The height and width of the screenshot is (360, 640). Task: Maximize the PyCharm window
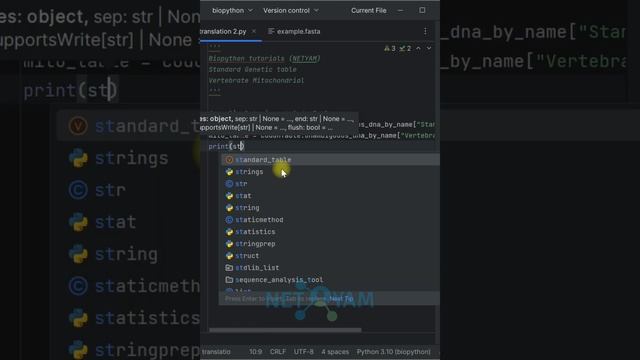pos(422,10)
